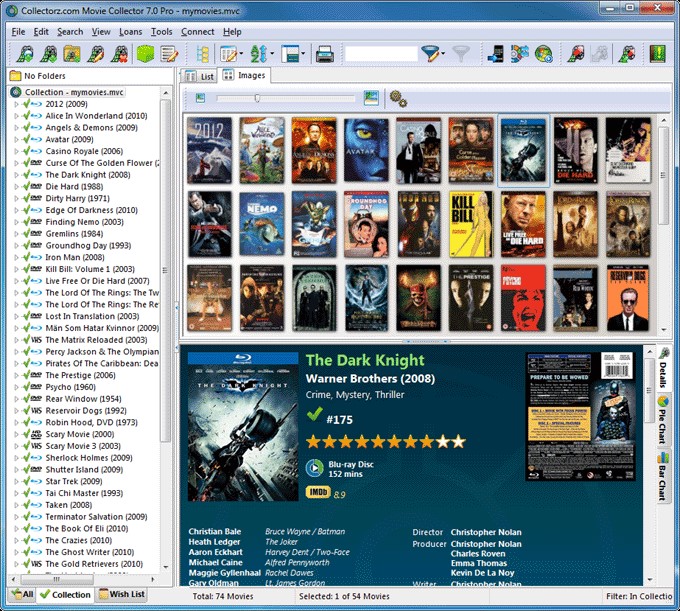Click the thumbnail size slider handle
The image size is (680, 611).
tap(257, 98)
